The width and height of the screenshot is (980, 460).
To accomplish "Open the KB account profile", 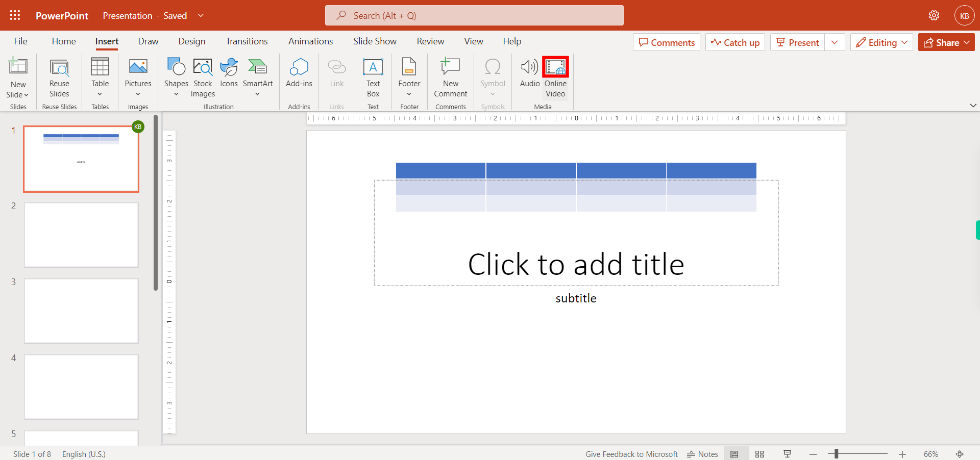I will click(x=964, y=15).
